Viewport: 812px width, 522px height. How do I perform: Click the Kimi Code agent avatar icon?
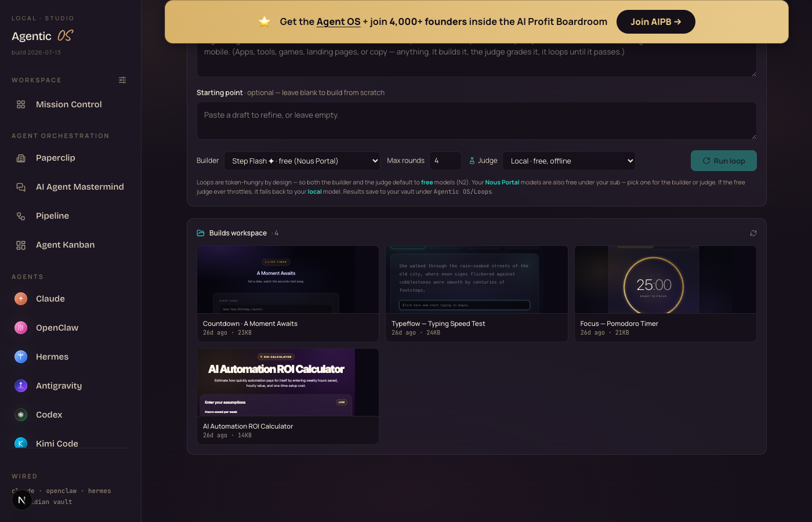[21, 443]
